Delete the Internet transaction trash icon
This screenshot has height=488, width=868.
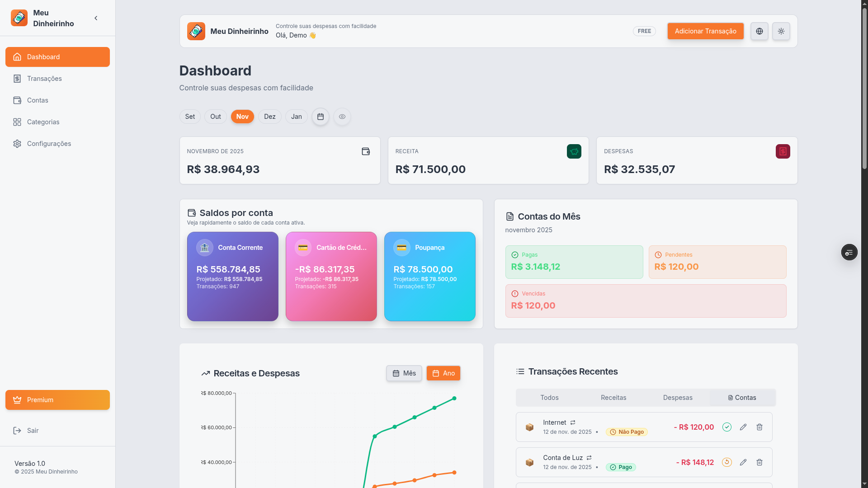(x=759, y=427)
